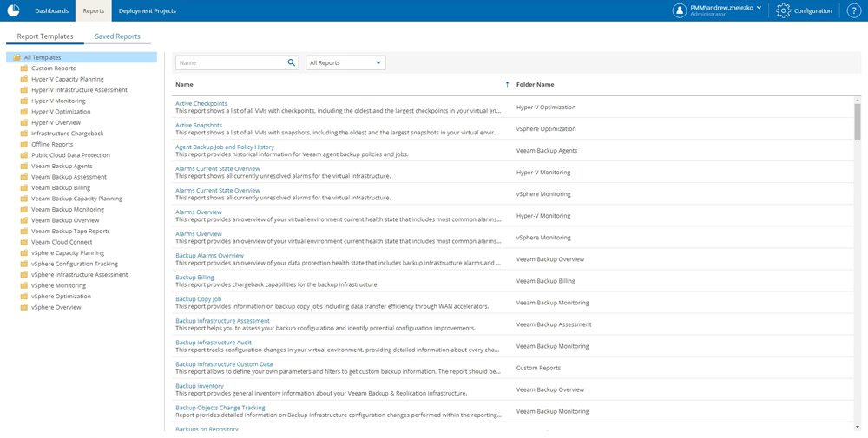868x438 pixels.
Task: Click the user profile avatar icon
Action: coord(680,10)
